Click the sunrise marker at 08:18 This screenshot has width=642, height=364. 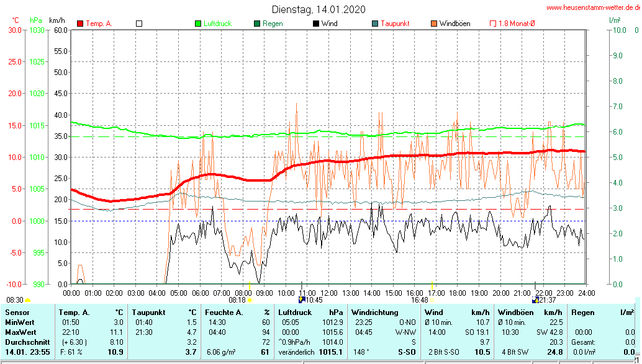point(250,300)
